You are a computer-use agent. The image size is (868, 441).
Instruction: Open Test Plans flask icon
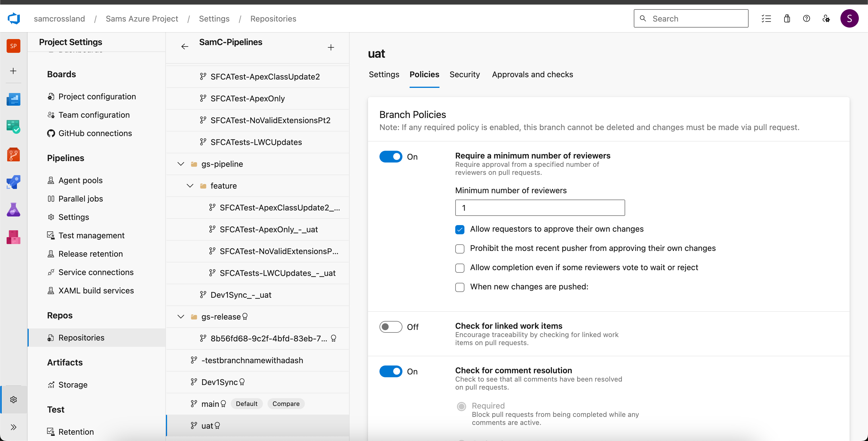(x=13, y=210)
